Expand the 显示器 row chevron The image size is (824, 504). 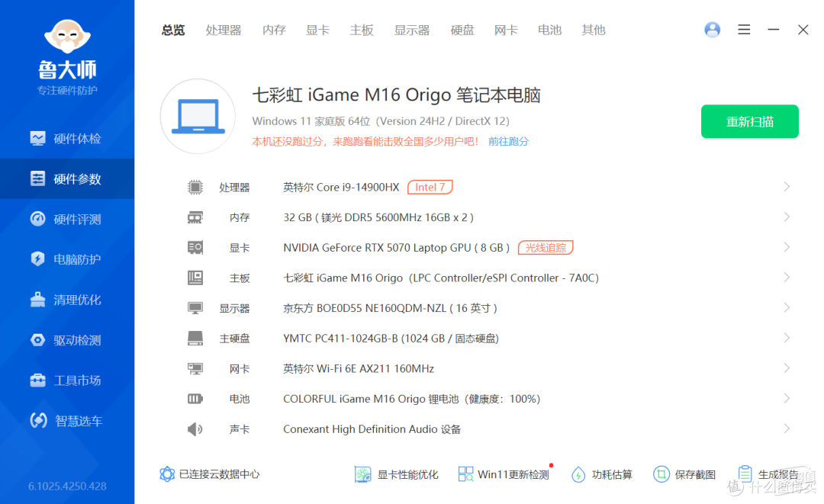[x=787, y=307]
